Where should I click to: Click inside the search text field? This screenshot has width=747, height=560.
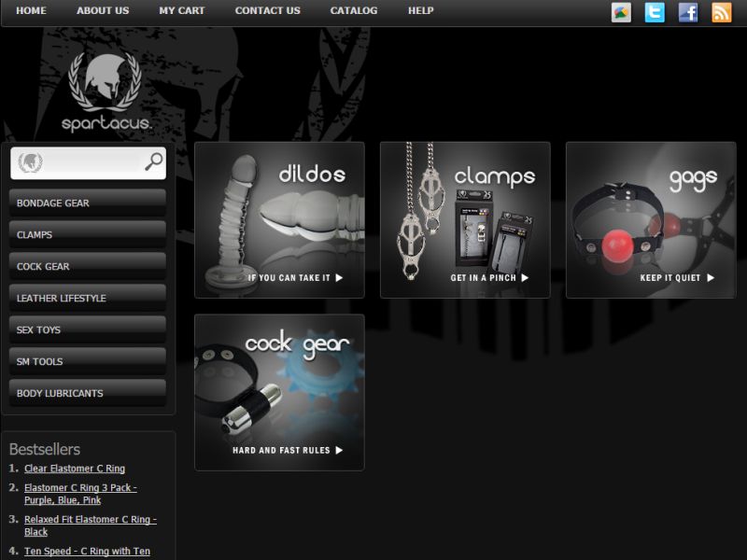tap(93, 162)
